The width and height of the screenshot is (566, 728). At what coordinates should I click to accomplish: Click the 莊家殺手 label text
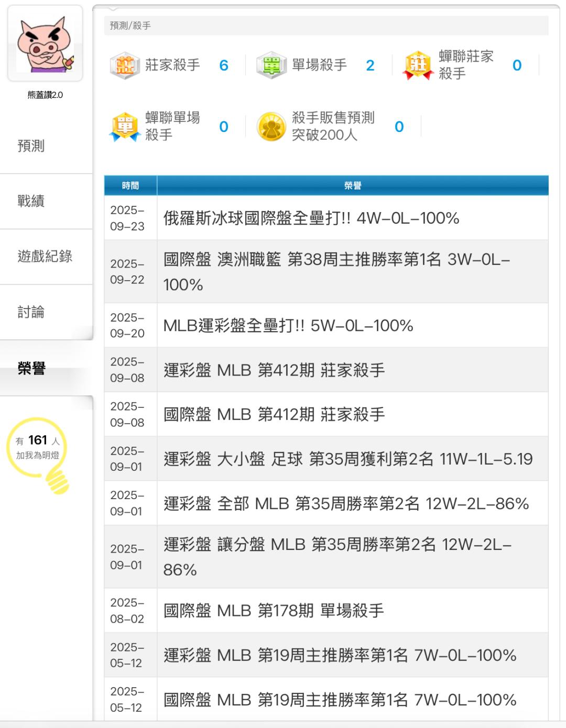point(172,65)
